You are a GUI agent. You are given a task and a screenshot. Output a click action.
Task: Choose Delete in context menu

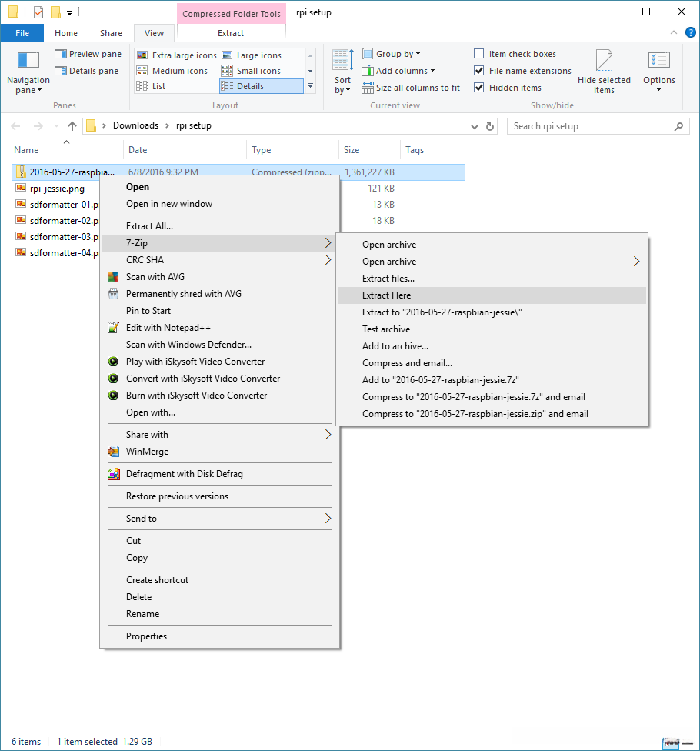coord(219,597)
